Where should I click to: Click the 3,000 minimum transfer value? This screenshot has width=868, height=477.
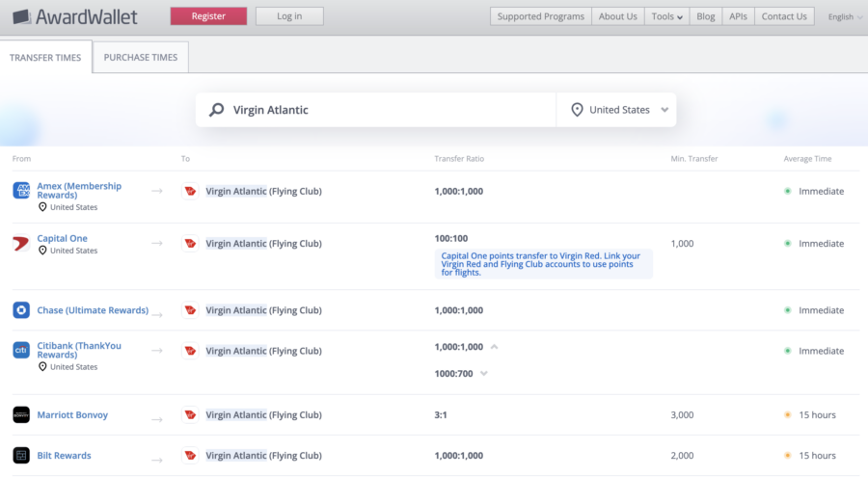(682, 414)
